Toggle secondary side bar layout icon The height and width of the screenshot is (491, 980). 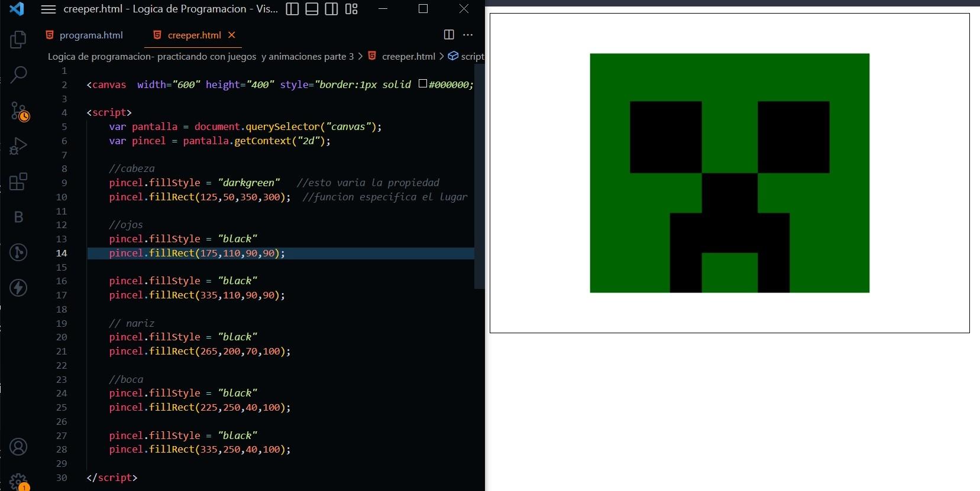pos(331,9)
